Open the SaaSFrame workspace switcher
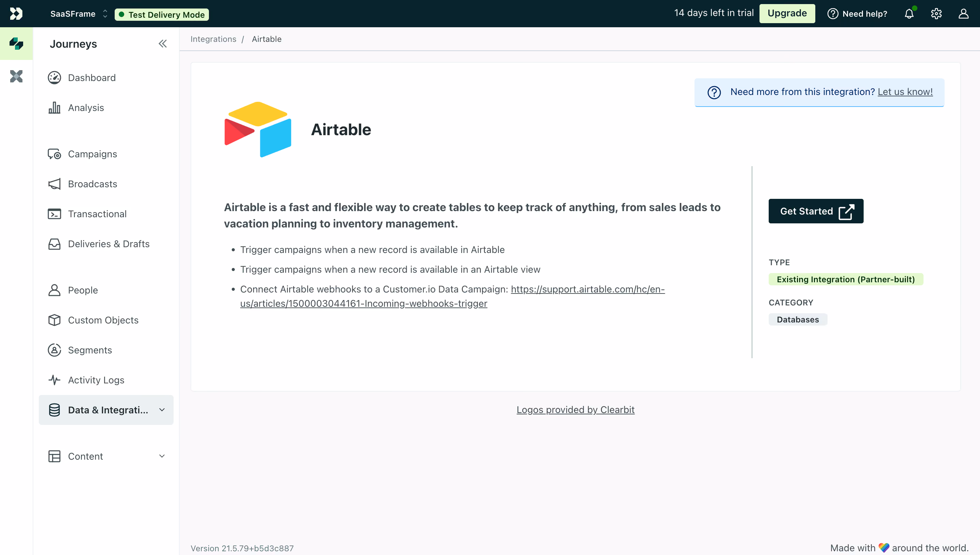This screenshot has width=980, height=555. coord(79,14)
